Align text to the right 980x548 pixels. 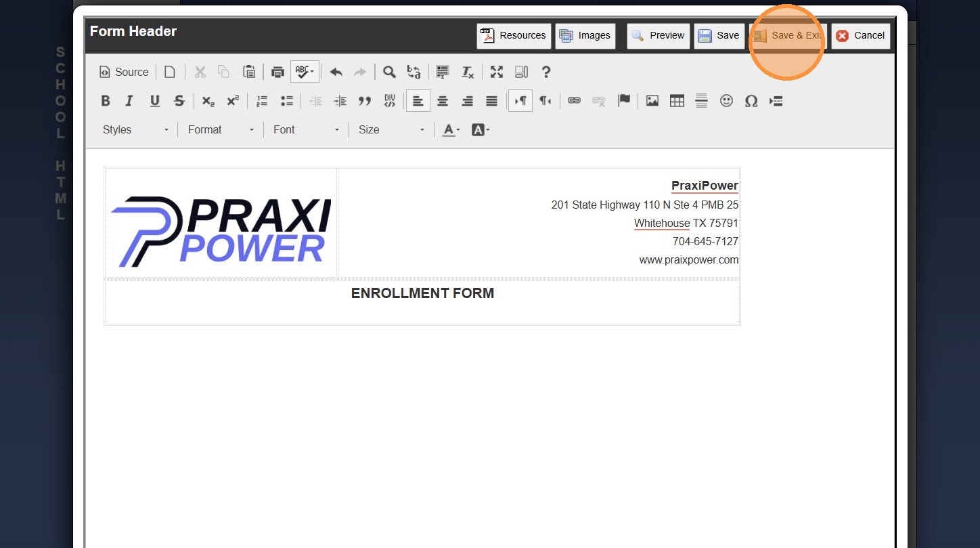point(467,101)
